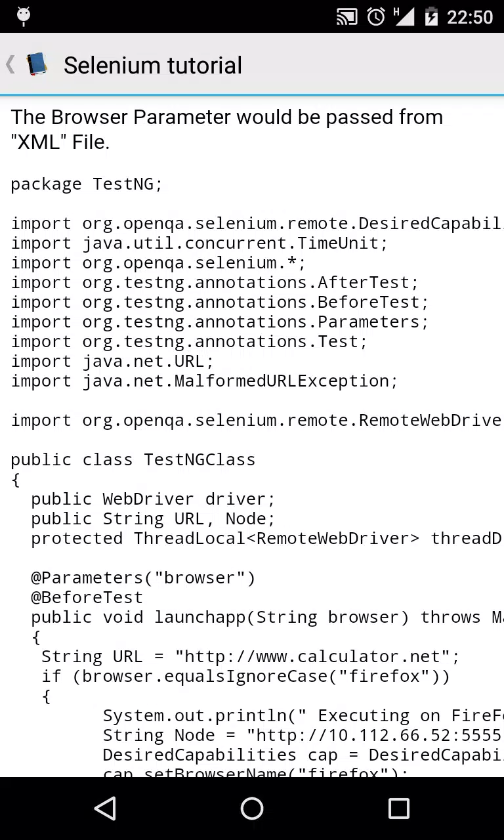The height and width of the screenshot is (840, 504).
Task: Tap the public WebDriver driver line
Action: pos(153,499)
